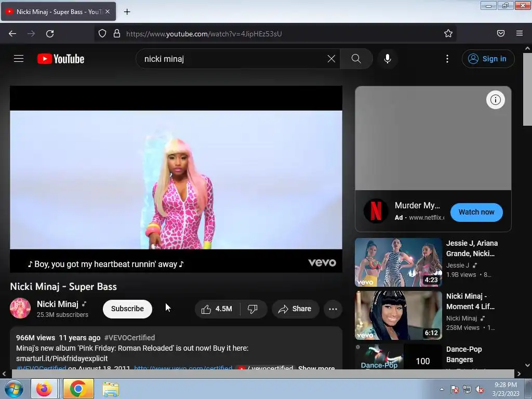Open the Jessie J, Ariana Grande, Nicki... title
This screenshot has height=399, width=532.
point(472,248)
